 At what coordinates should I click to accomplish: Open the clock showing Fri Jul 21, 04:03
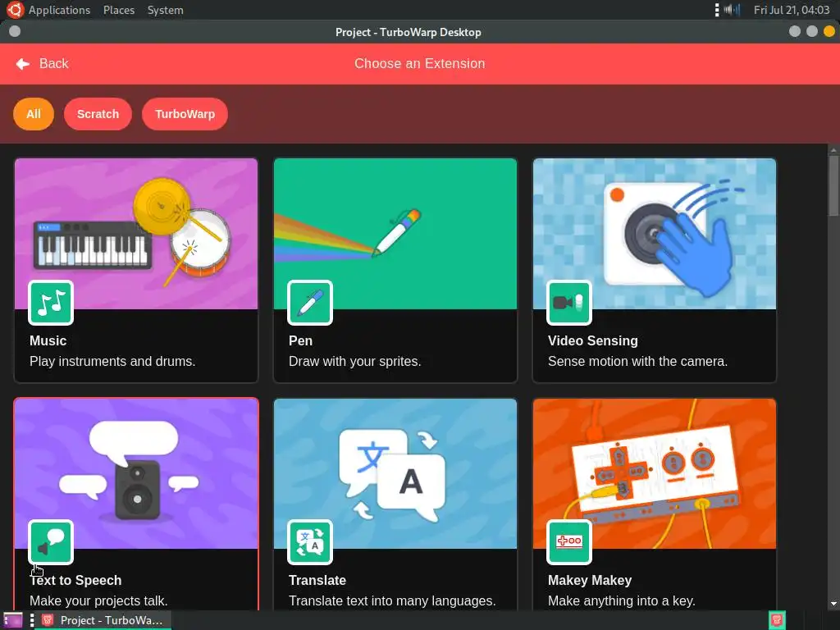pos(792,10)
